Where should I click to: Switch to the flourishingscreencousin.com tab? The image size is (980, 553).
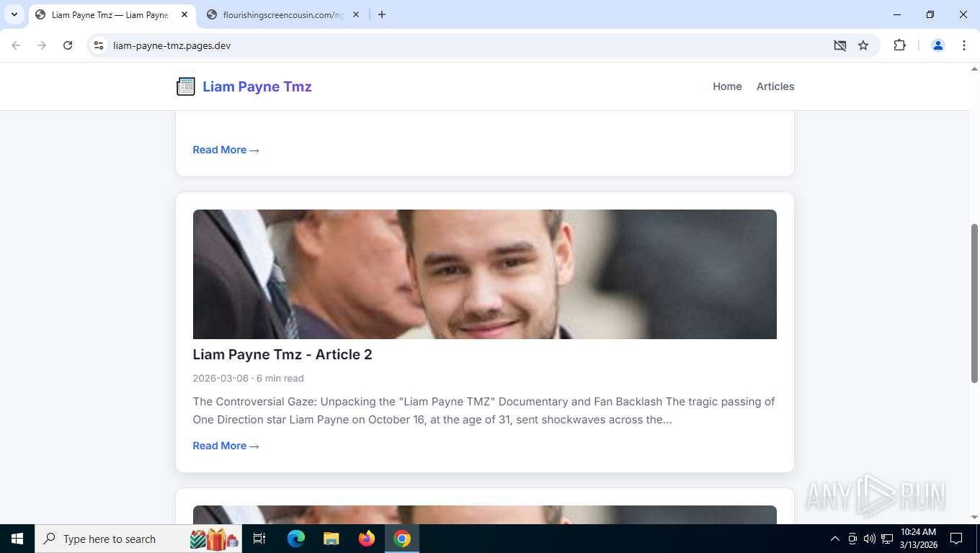click(282, 14)
